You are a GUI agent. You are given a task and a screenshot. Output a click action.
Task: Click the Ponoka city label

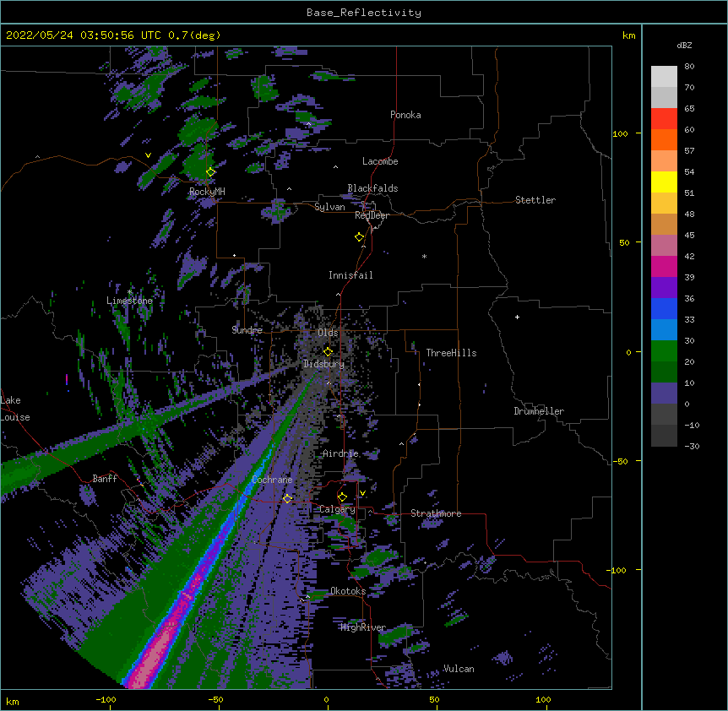pyautogui.click(x=405, y=115)
